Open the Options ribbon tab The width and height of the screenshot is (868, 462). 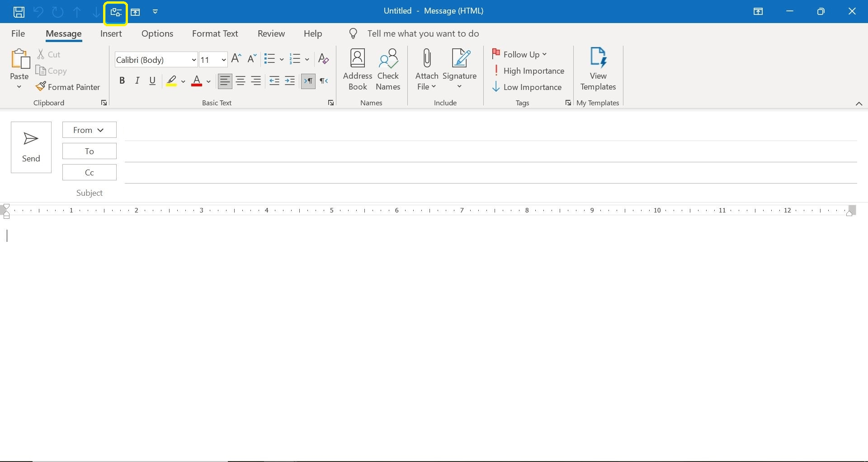pyautogui.click(x=157, y=33)
